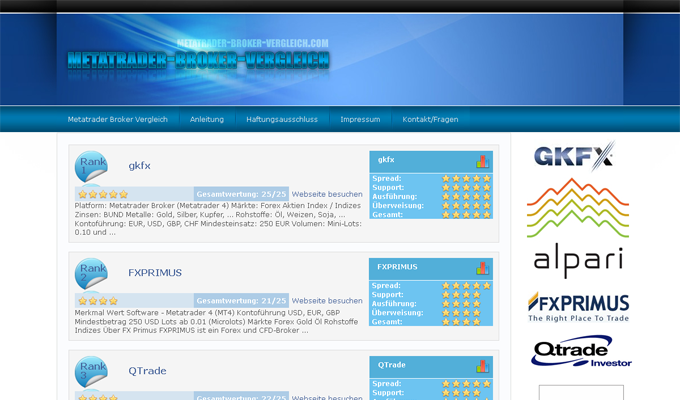Open the Alpari logo banner
This screenshot has height=400, width=680.
(x=578, y=228)
